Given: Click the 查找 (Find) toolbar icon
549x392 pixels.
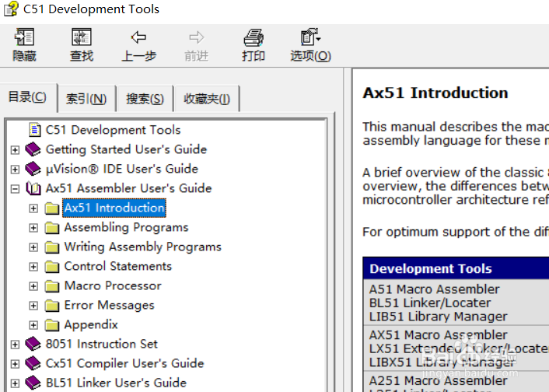Looking at the screenshot, I should [81, 37].
